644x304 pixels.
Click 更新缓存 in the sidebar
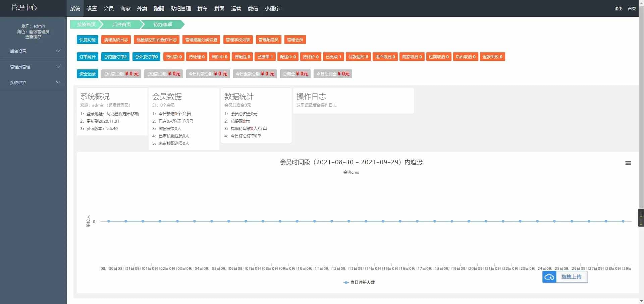[33, 37]
